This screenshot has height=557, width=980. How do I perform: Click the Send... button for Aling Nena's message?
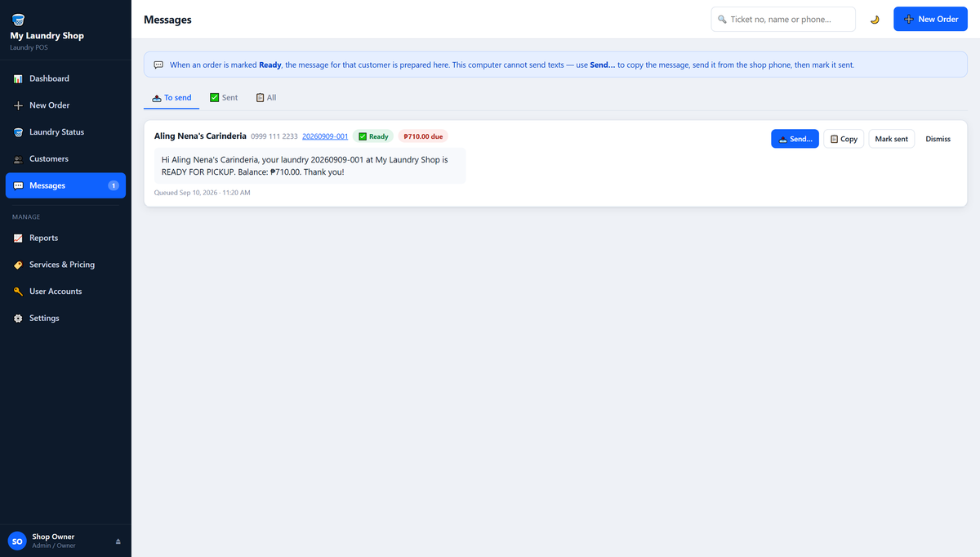tap(795, 139)
